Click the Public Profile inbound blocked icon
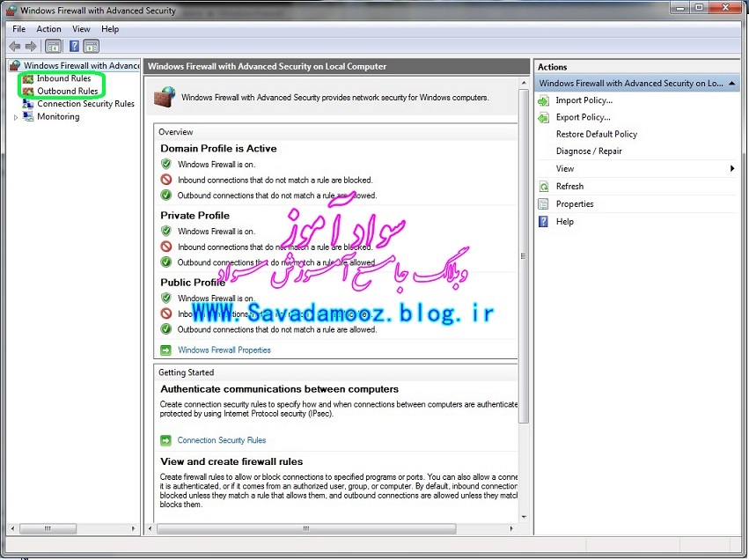This screenshot has width=749, height=560. [x=165, y=314]
